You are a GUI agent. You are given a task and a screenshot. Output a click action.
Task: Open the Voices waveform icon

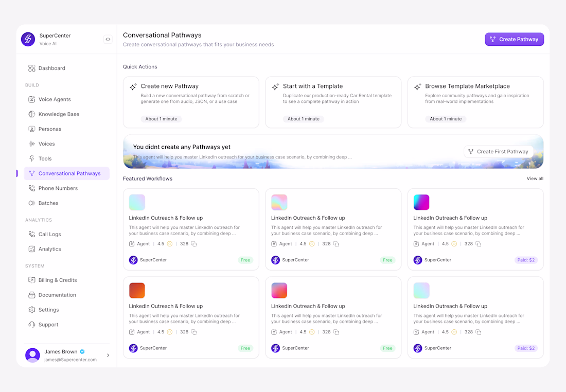point(32,144)
